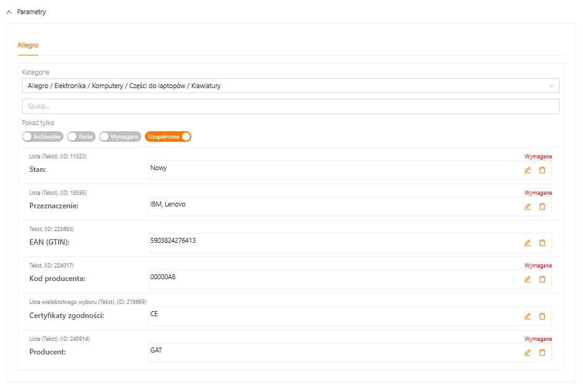583x392 pixels.
Task: Remove the EAN (GTIN) value
Action: pos(542,243)
